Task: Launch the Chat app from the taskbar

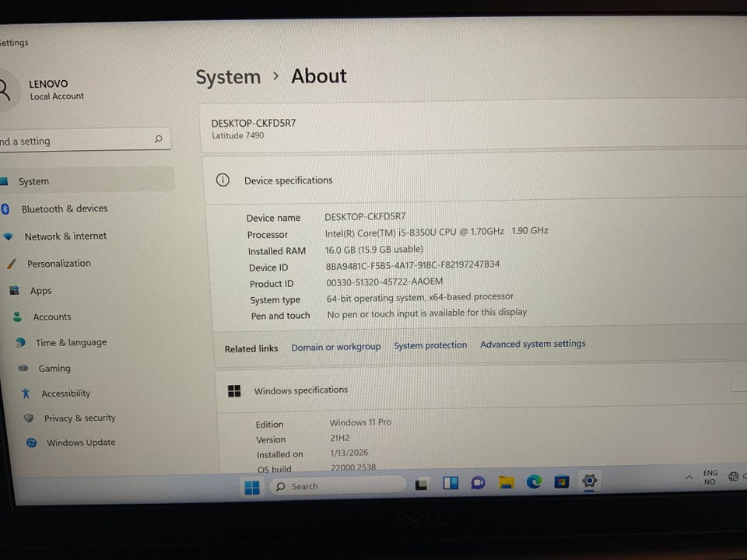Action: 478,483
